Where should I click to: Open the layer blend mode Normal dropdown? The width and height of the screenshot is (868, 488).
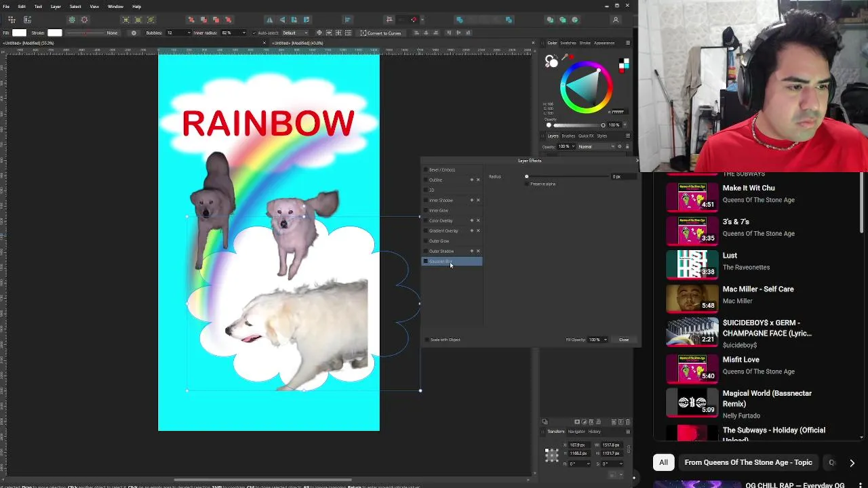click(x=597, y=146)
